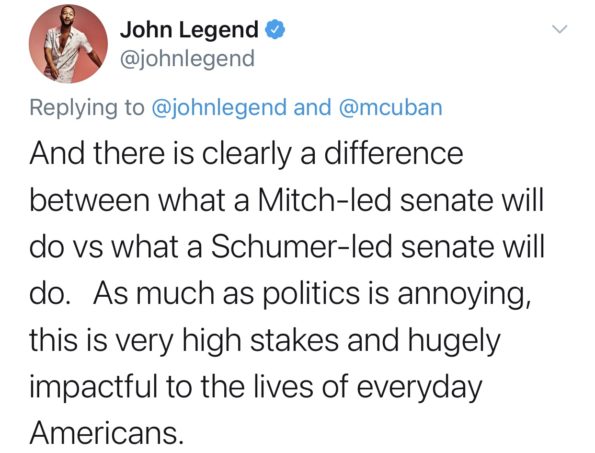Click the "Replying to" gray label

click(87, 108)
